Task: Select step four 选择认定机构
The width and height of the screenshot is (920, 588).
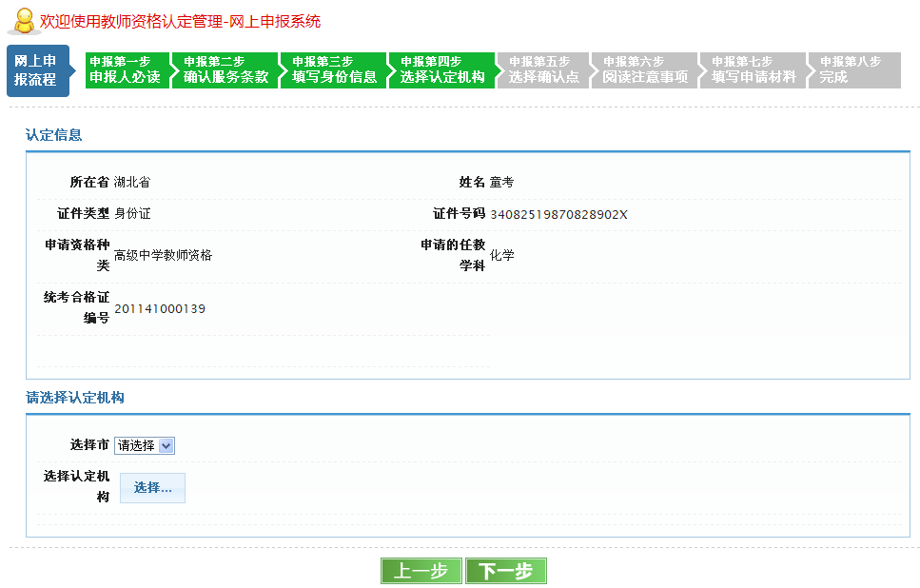Action: tap(442, 70)
